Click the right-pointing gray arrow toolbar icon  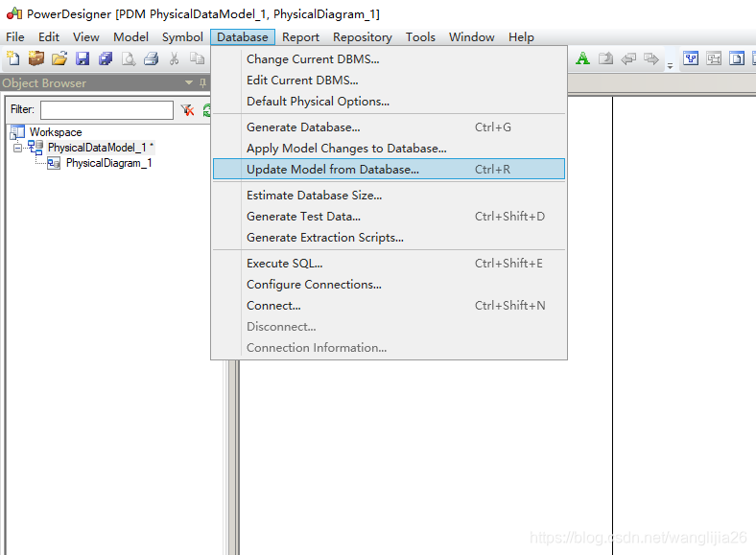tap(651, 58)
